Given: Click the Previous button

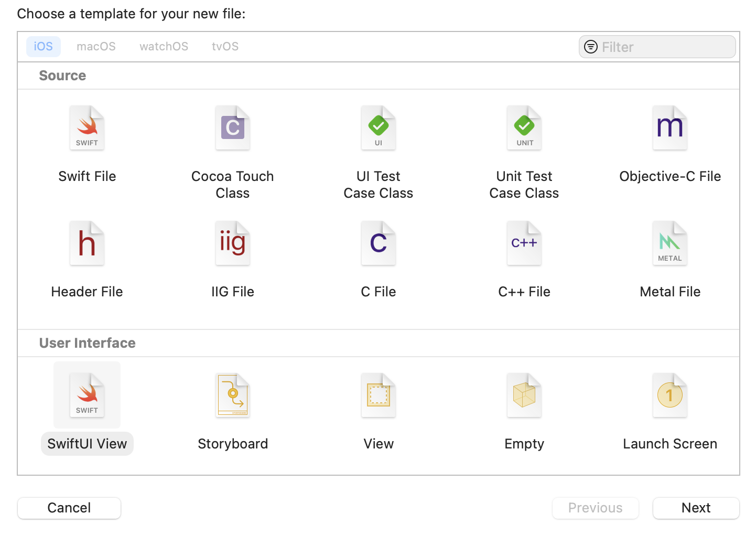Looking at the screenshot, I should tap(596, 508).
